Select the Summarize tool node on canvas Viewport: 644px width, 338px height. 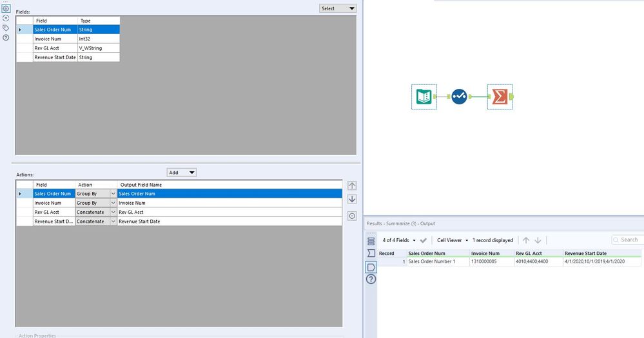(x=500, y=97)
